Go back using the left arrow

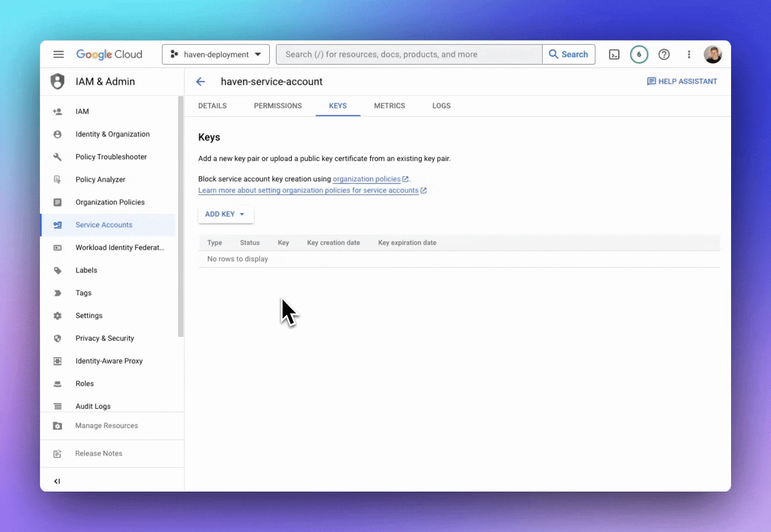201,82
